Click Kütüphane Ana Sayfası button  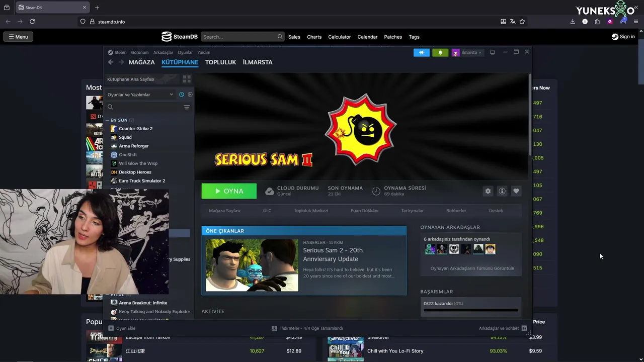(142, 79)
